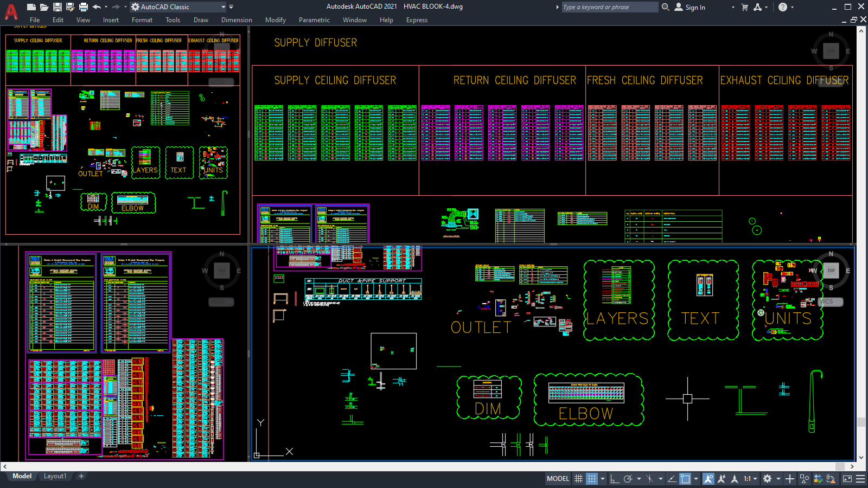Click the Undo arrow

coord(96,7)
